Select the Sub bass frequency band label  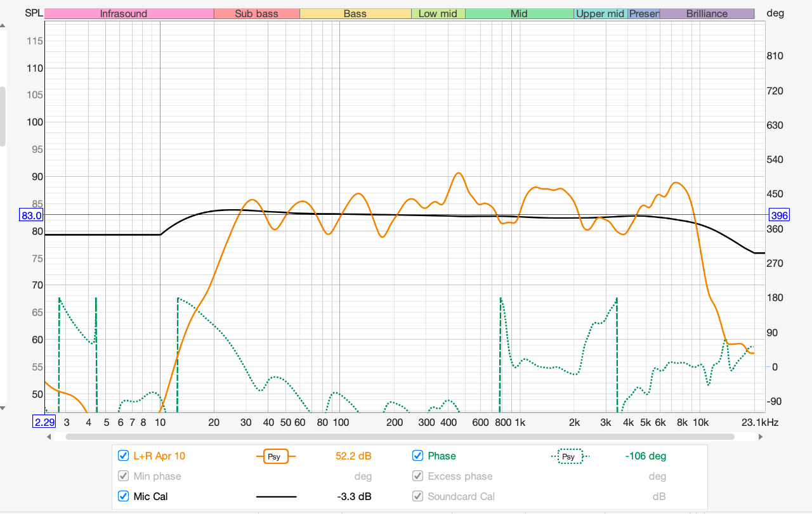pos(256,13)
